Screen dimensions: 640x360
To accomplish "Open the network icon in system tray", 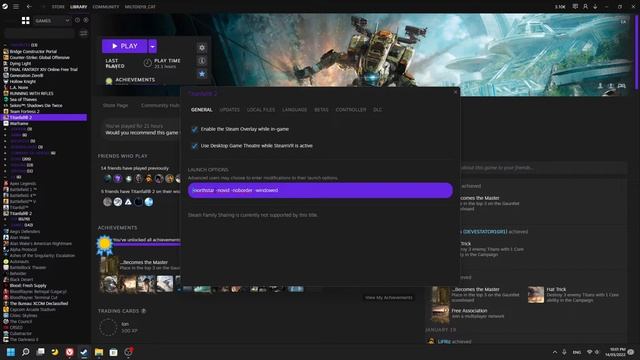I will coord(589,352).
